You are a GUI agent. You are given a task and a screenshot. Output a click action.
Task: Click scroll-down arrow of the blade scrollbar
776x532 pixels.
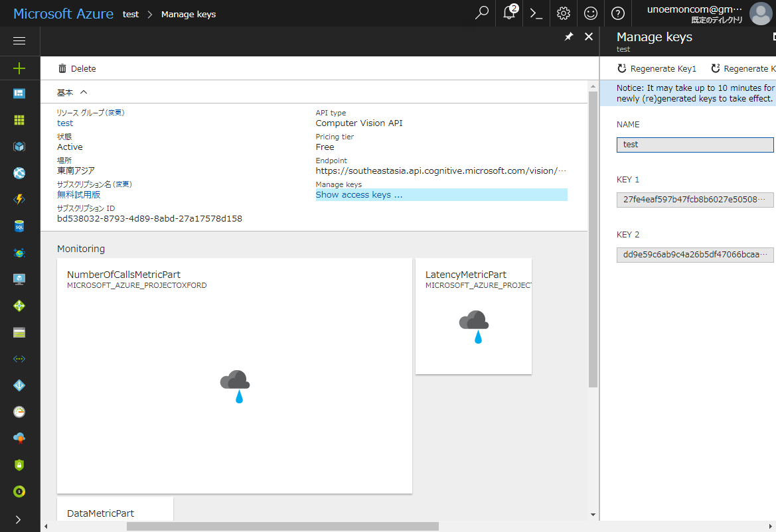[593, 515]
